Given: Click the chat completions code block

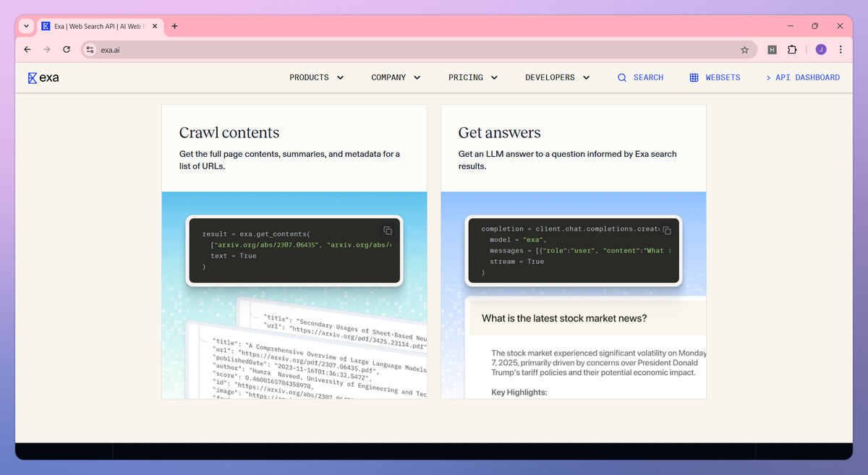Looking at the screenshot, I should [573, 250].
